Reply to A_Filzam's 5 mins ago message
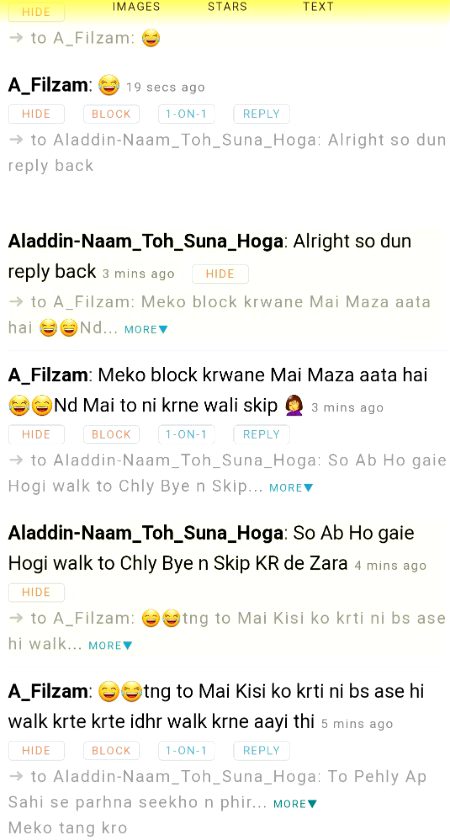450x840 pixels. point(261,751)
